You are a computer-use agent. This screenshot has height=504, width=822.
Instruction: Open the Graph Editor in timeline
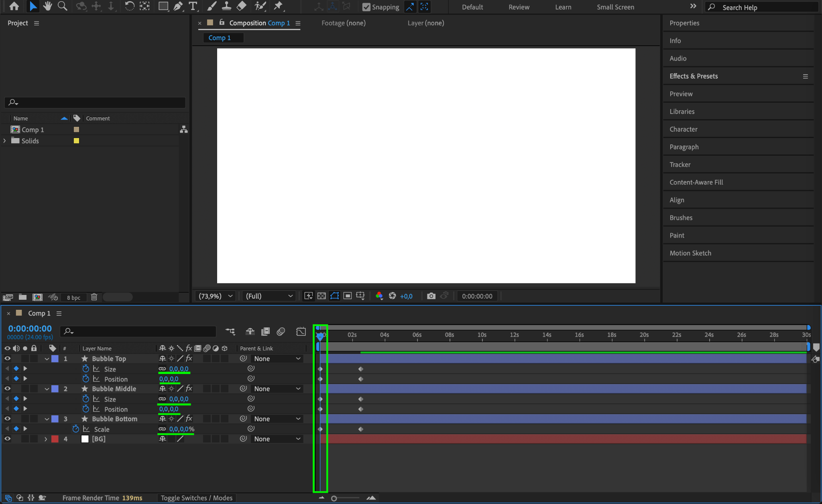pos(301,331)
